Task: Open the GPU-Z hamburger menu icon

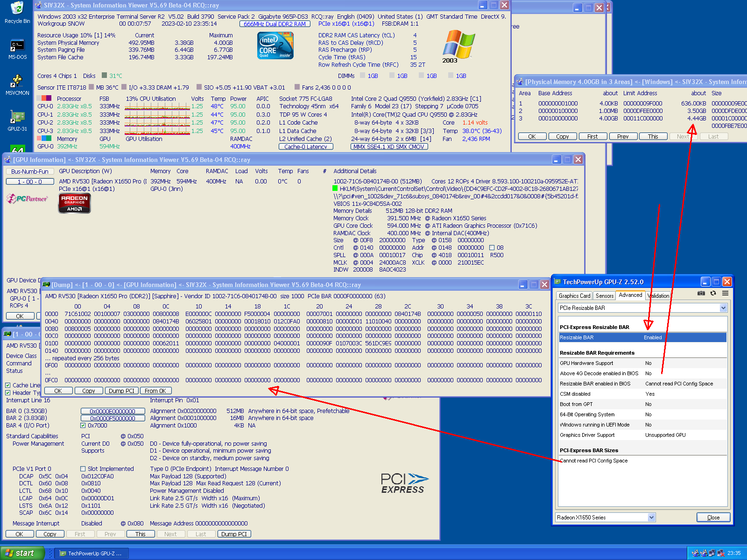Action: tap(725, 294)
